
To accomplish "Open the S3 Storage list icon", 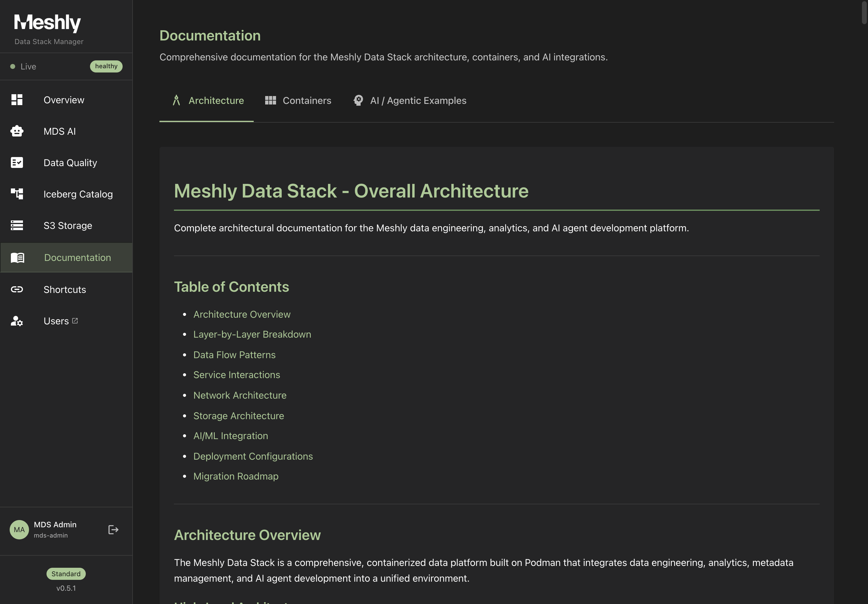I will coord(17,225).
